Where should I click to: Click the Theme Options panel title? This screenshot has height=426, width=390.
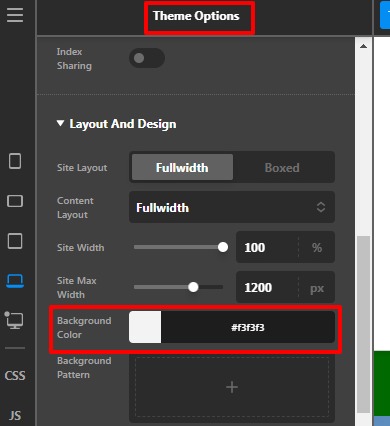click(196, 16)
